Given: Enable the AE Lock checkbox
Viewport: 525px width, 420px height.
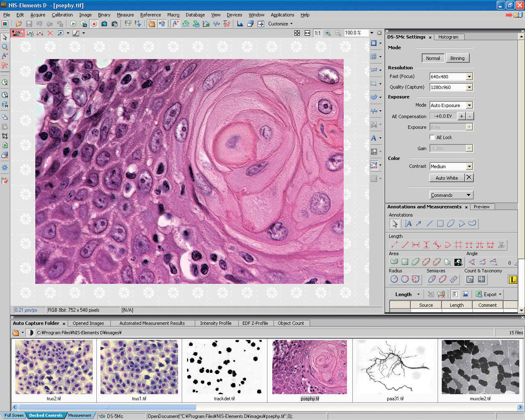Looking at the screenshot, I should pyautogui.click(x=432, y=137).
